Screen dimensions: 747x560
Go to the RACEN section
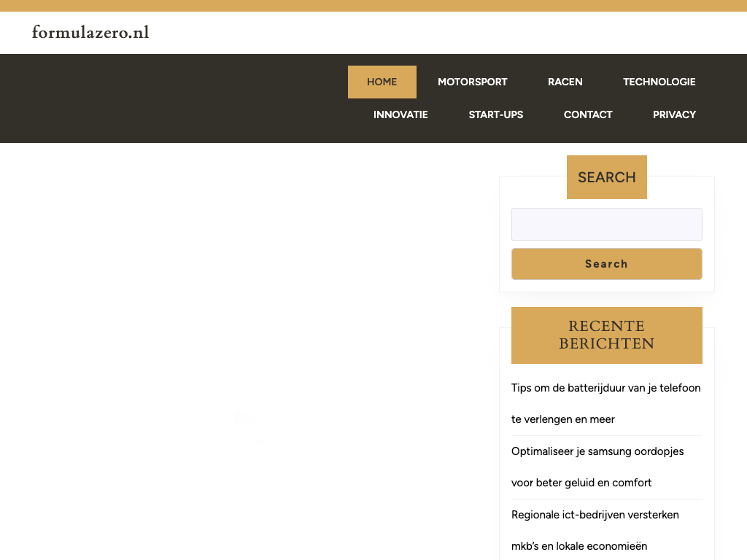click(565, 82)
